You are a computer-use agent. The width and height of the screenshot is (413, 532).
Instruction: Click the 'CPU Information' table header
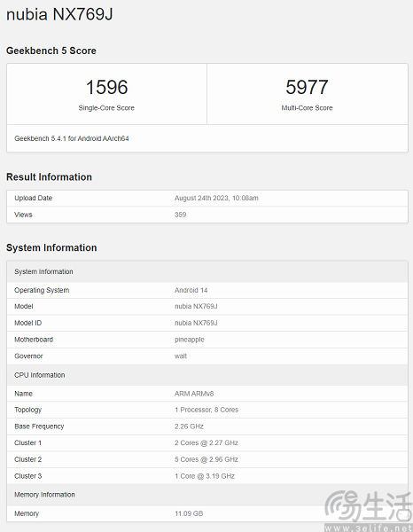coord(207,375)
